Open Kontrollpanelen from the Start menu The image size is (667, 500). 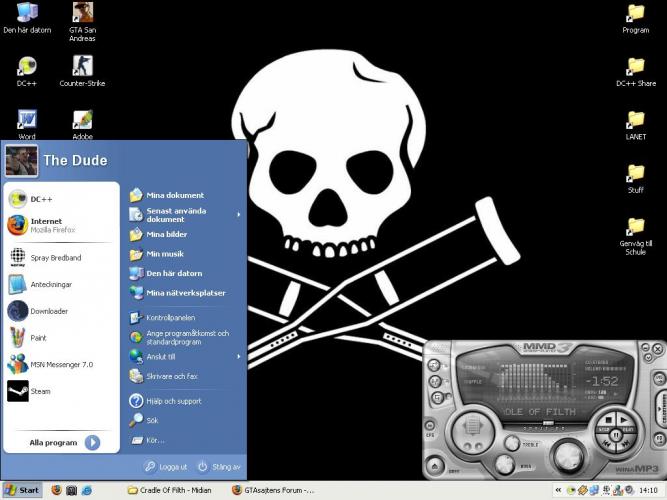pyautogui.click(x=170, y=318)
